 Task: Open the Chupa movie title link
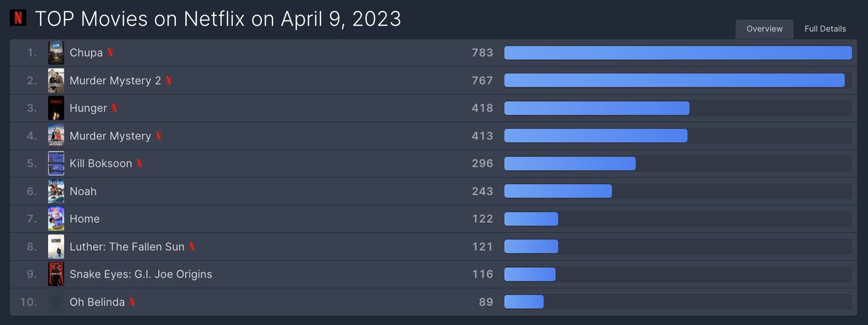pos(86,53)
